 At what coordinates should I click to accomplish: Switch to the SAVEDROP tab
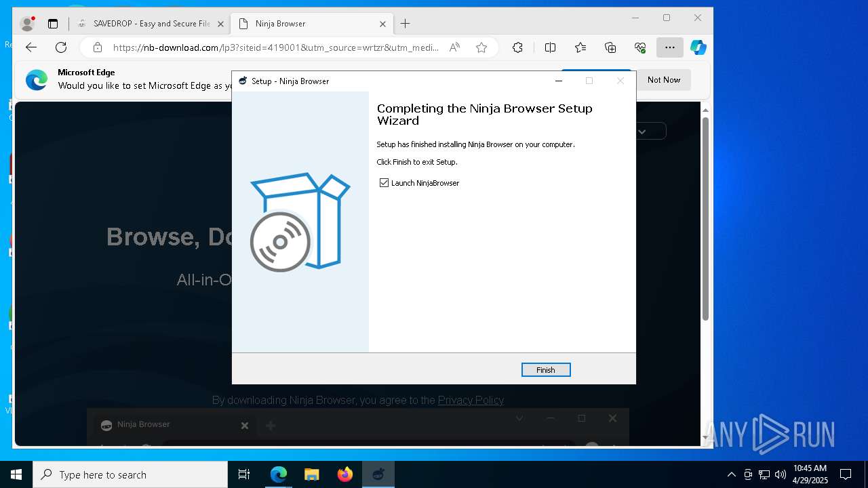pos(151,24)
